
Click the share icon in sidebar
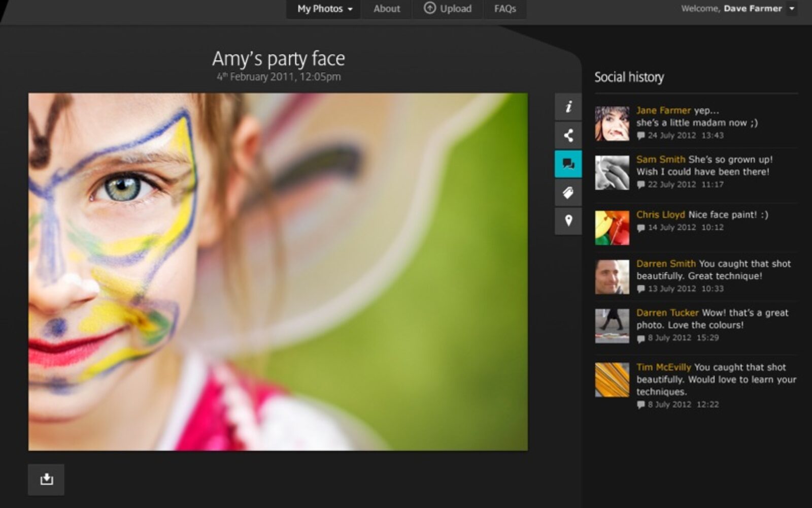568,135
